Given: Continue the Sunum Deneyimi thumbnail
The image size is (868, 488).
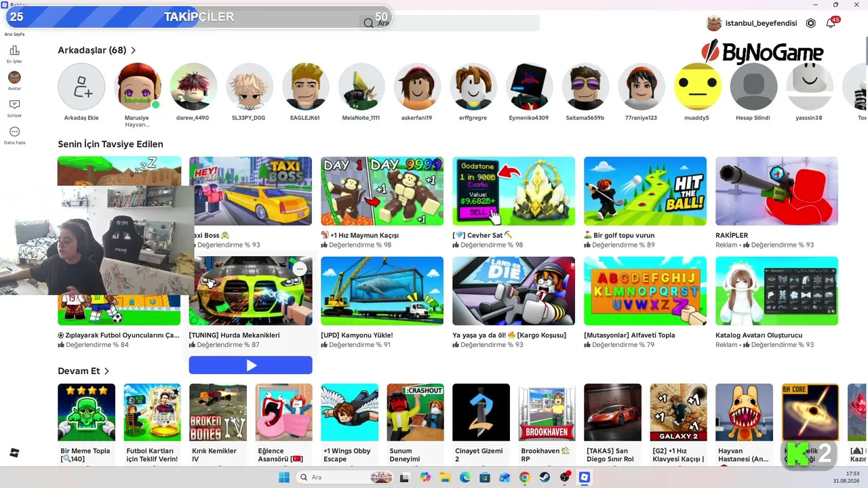Looking at the screenshot, I should coord(416,412).
